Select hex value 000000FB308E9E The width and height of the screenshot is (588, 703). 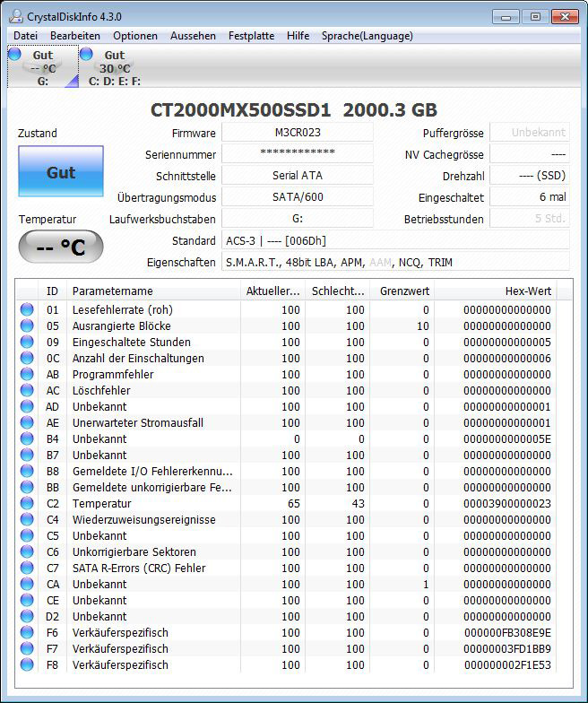tap(507, 633)
